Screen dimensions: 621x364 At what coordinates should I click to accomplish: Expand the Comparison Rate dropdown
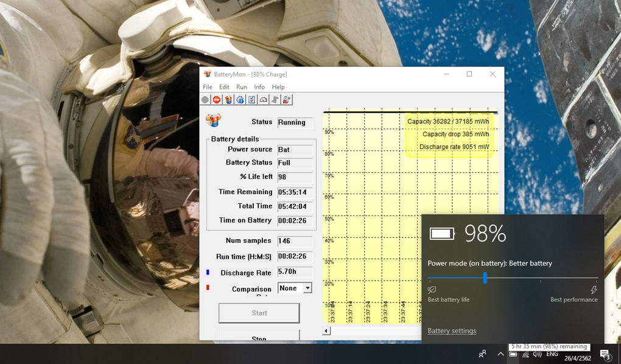coord(307,288)
